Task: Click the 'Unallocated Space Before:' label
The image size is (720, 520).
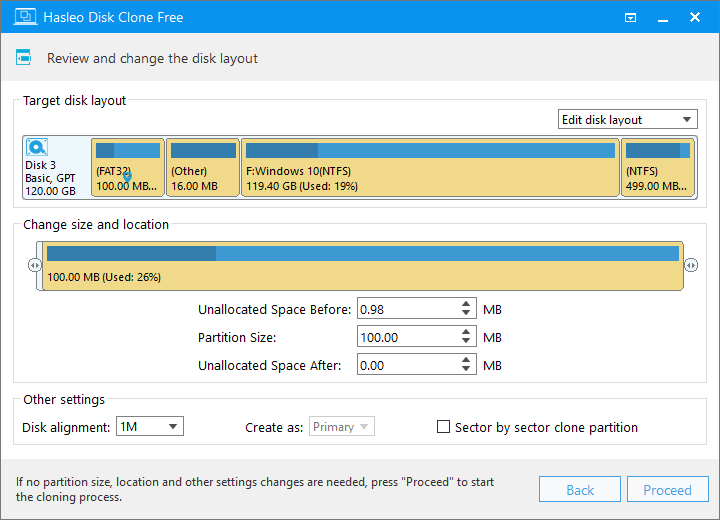Action: click(x=275, y=310)
